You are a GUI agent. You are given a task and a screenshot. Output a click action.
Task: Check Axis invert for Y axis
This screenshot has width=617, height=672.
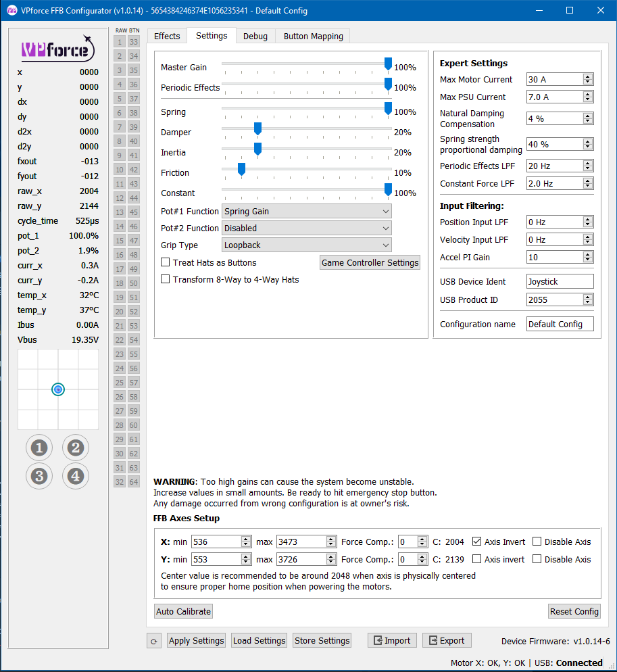476,559
